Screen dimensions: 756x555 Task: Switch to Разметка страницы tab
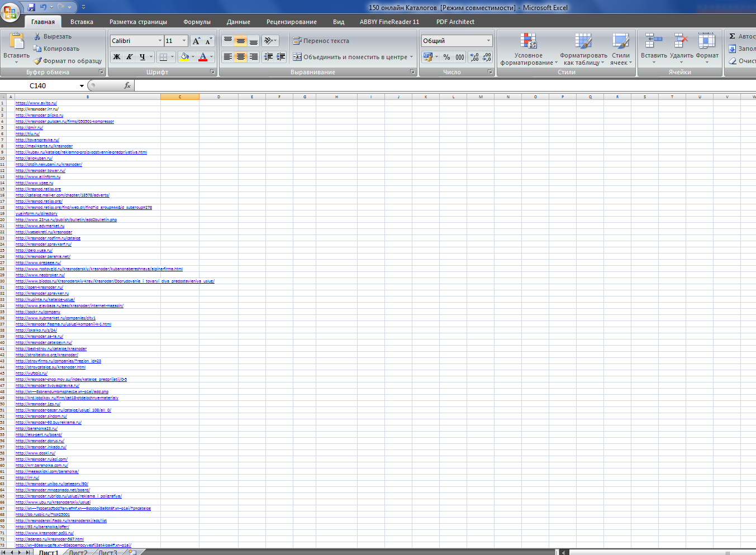[138, 22]
